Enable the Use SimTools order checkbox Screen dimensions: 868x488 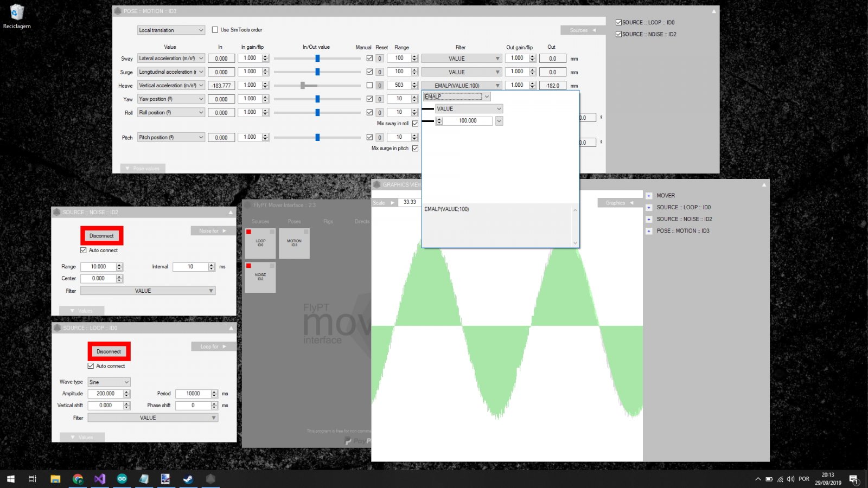coord(215,30)
